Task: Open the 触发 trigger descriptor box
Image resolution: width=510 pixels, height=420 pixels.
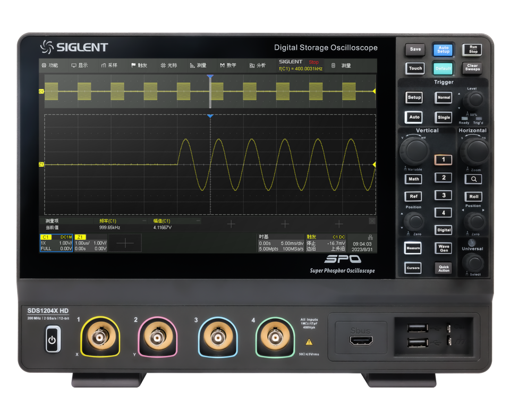Action: tap(326, 243)
